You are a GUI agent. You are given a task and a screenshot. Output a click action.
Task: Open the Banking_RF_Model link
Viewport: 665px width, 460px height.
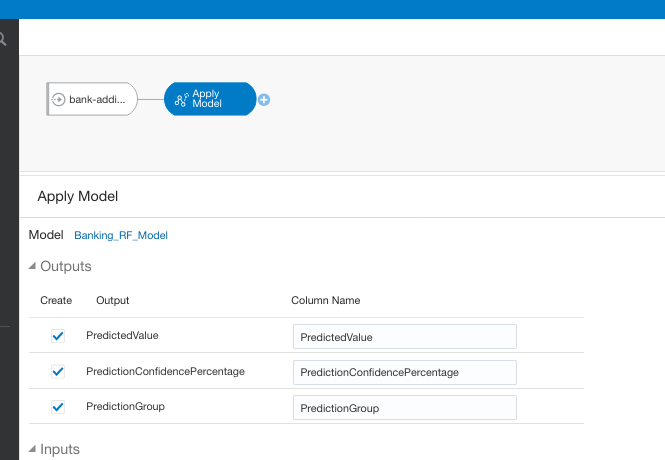(121, 236)
